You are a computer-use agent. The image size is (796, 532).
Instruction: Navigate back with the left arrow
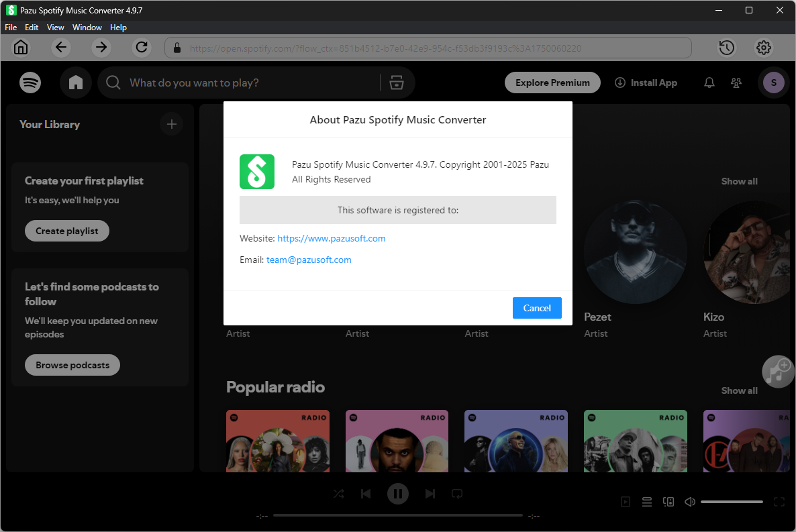pyautogui.click(x=61, y=48)
